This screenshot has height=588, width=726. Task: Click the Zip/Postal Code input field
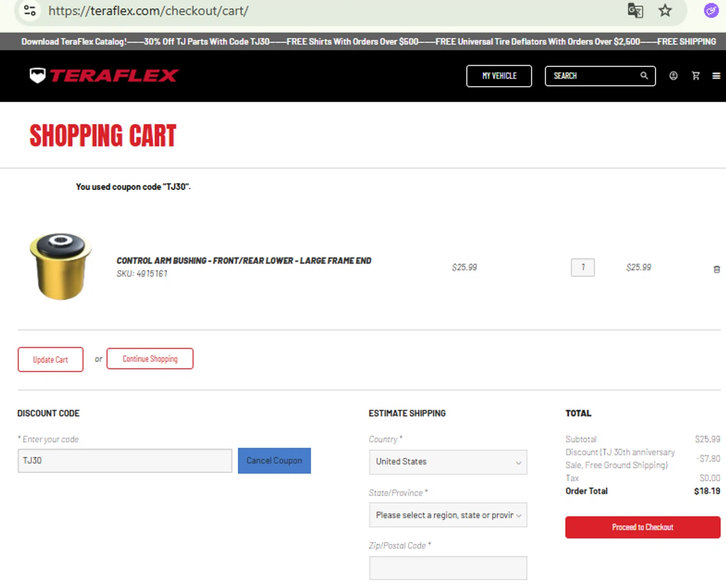click(448, 568)
